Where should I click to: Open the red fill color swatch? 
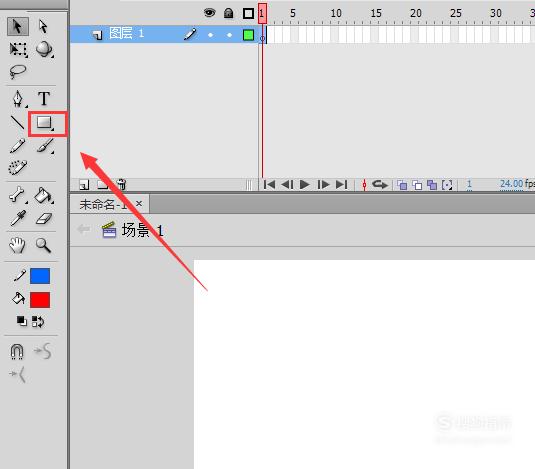[40, 300]
